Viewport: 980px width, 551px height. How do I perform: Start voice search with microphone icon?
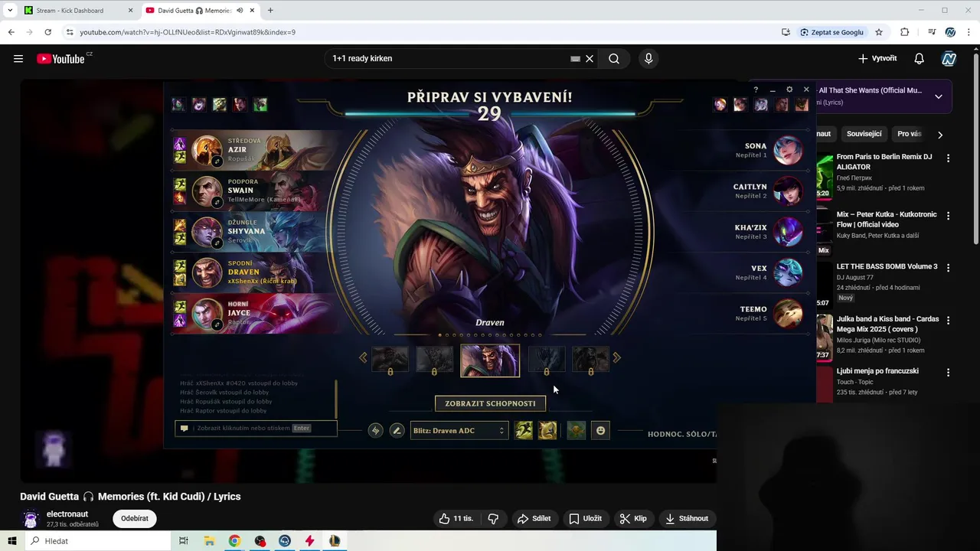pyautogui.click(x=648, y=59)
